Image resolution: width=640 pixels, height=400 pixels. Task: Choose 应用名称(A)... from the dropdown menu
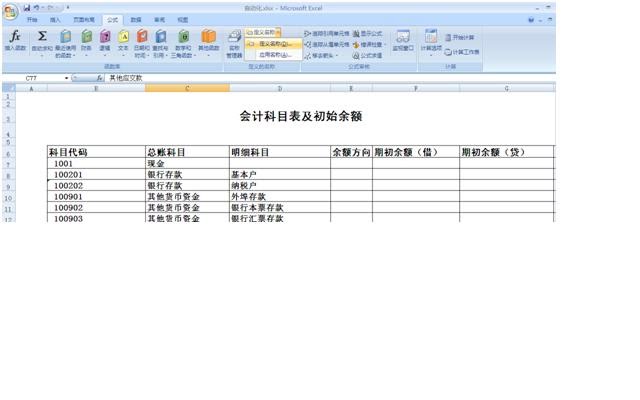(274, 55)
